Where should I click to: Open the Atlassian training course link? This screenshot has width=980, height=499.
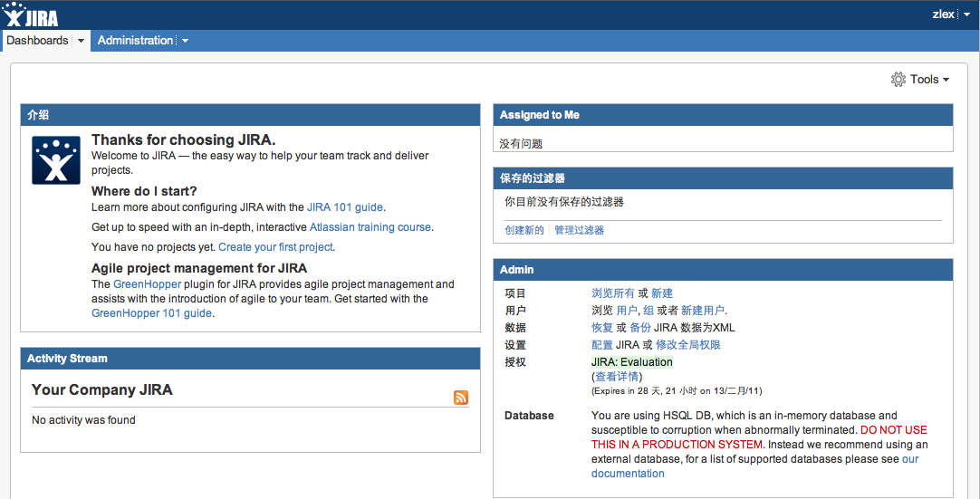pyautogui.click(x=370, y=227)
